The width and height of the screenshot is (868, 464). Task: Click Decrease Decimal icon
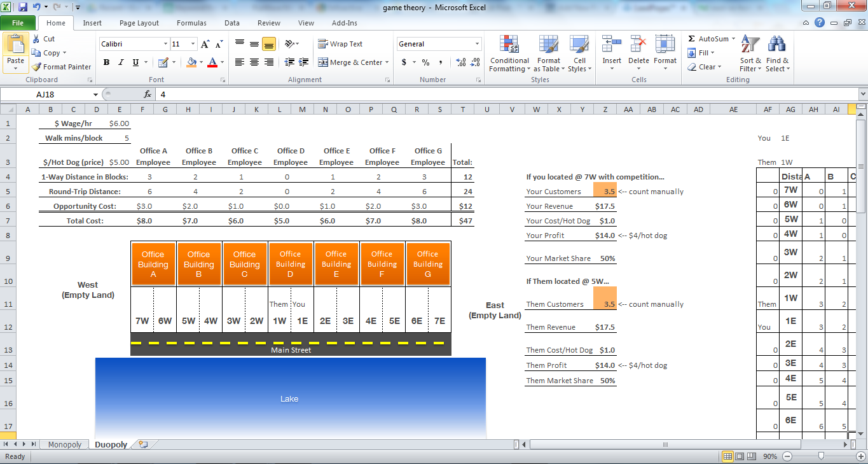pyautogui.click(x=476, y=62)
